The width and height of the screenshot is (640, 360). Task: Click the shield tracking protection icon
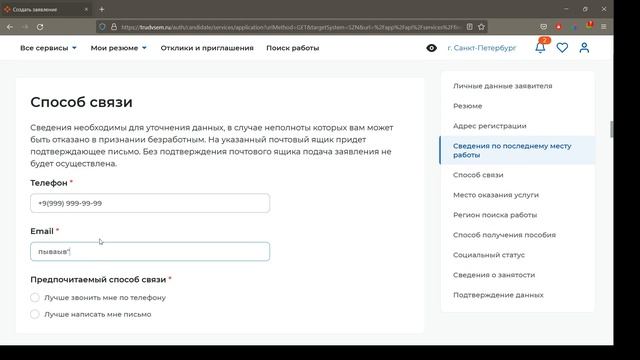point(102,27)
